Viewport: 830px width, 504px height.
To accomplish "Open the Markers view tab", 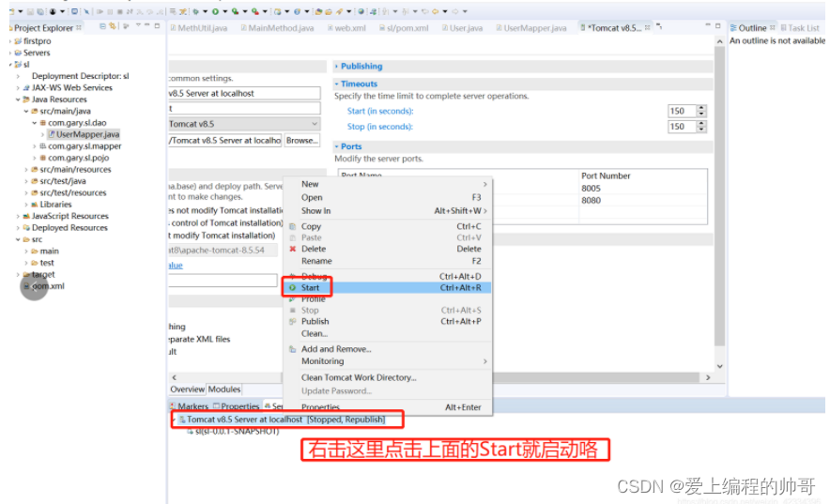I will tap(190, 406).
